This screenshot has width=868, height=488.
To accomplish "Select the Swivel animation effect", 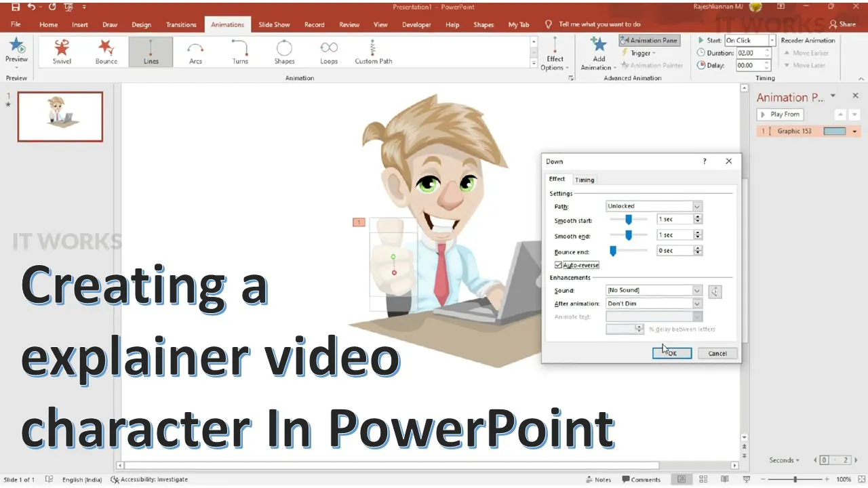I will click(x=62, y=52).
